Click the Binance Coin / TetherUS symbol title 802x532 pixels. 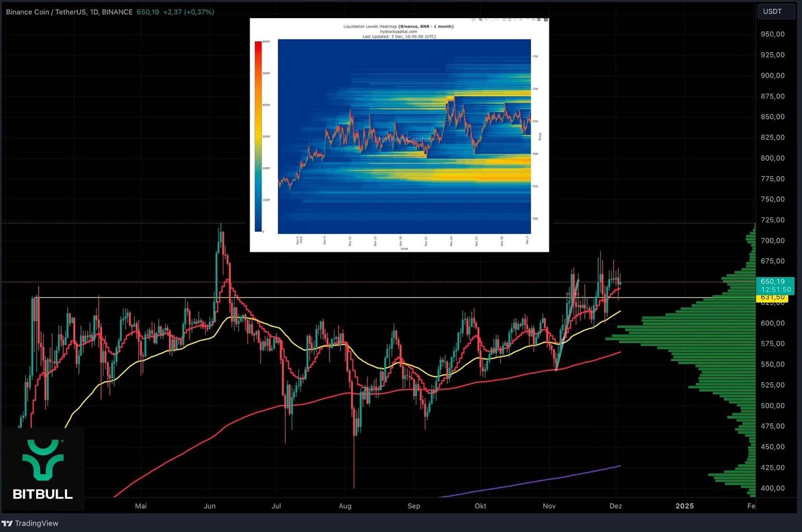pyautogui.click(x=69, y=12)
